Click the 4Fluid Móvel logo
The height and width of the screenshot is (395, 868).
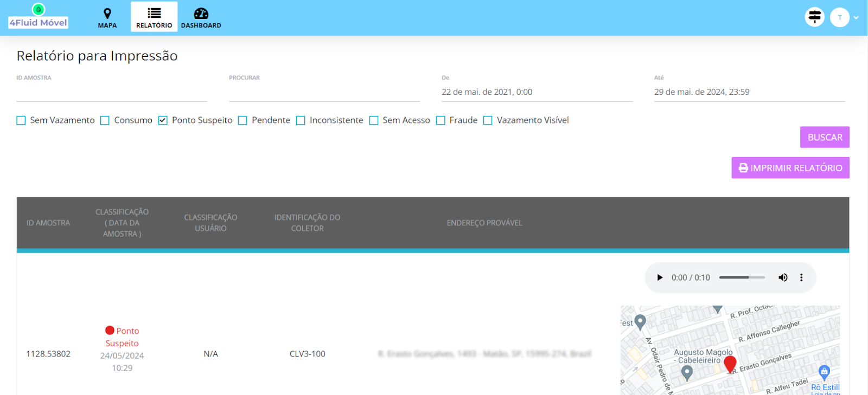tap(38, 17)
